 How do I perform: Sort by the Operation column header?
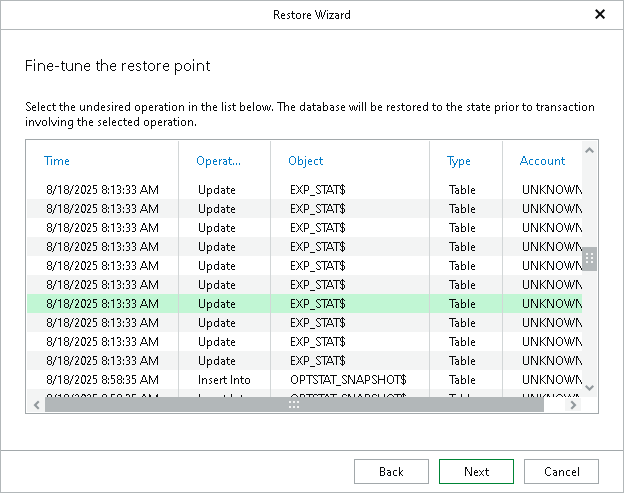219,161
